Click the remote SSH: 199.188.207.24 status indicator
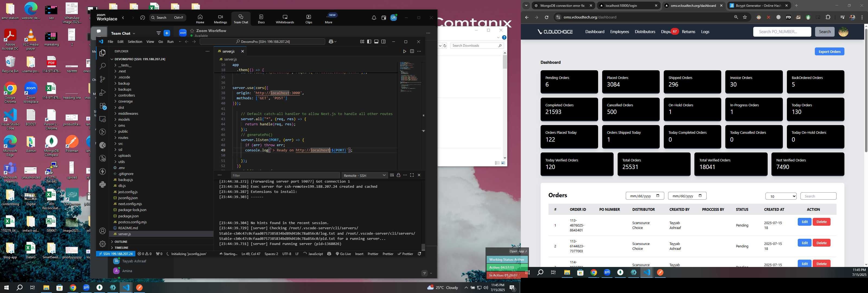The height and width of the screenshot is (293, 868). coord(116,254)
